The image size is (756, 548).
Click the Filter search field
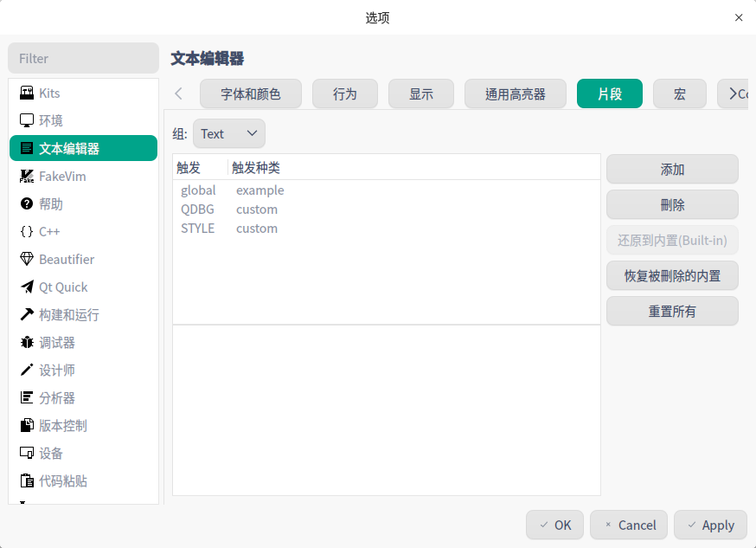point(83,58)
